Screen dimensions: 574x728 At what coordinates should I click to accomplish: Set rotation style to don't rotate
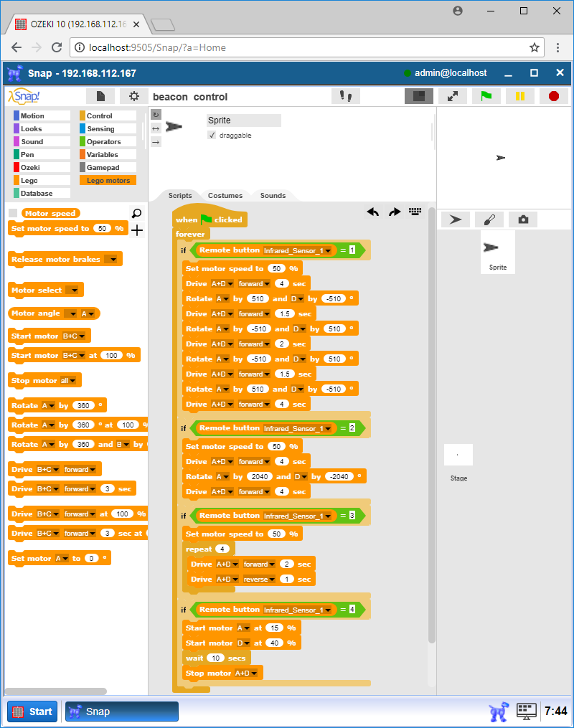[x=156, y=142]
